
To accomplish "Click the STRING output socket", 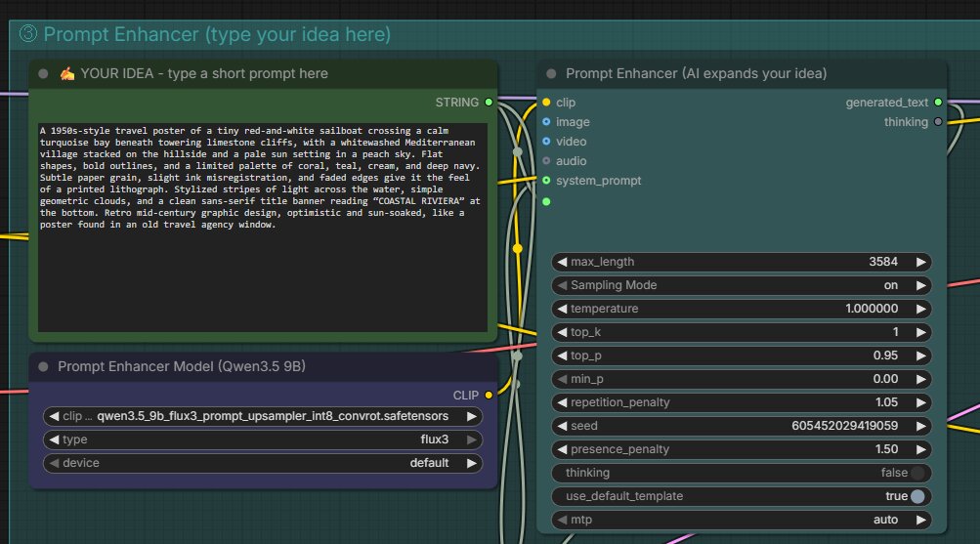I will (x=489, y=103).
